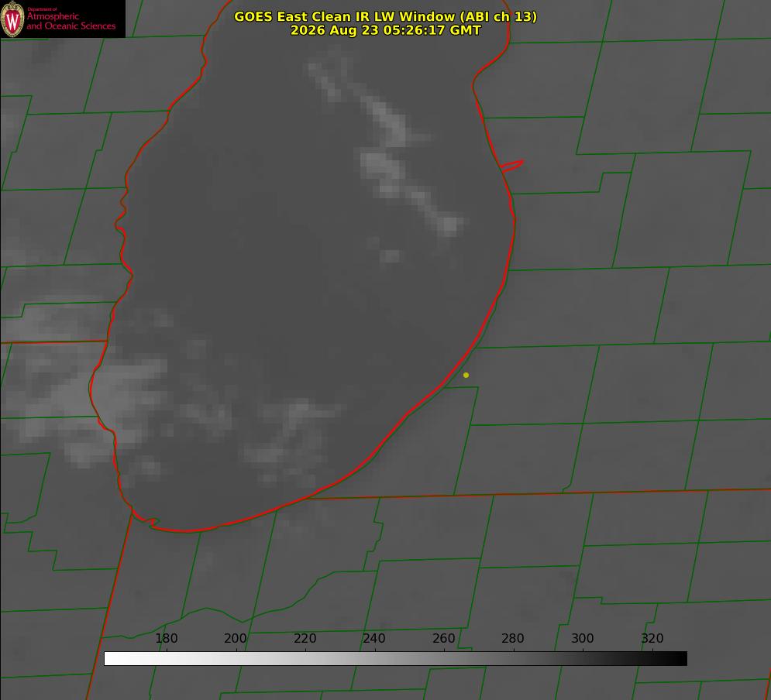Pick the white end of the colorbar
Viewport: 771px width, 700px height.
pos(112,659)
